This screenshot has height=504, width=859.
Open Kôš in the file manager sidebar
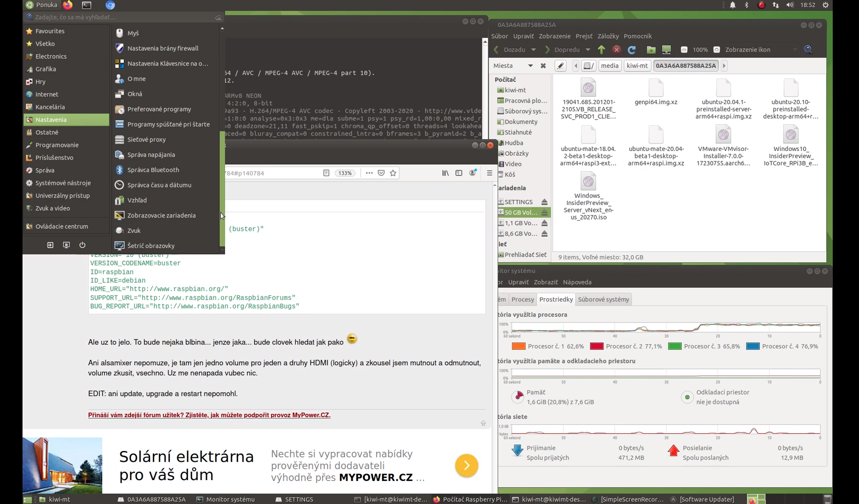(x=510, y=174)
